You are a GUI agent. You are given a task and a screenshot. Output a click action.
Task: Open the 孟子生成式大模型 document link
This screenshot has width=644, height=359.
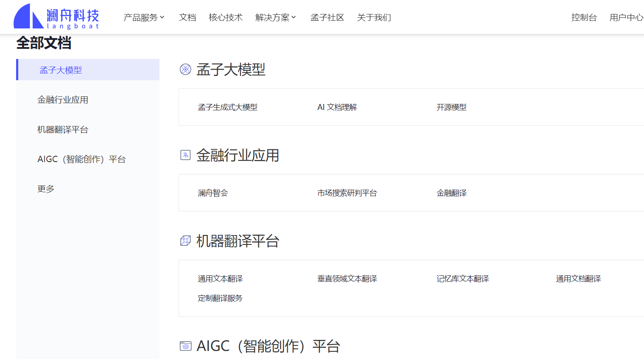(x=227, y=107)
